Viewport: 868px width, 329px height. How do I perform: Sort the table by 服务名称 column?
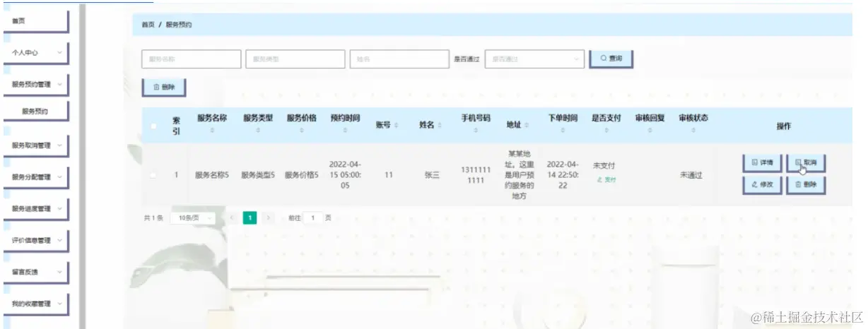[x=211, y=131]
